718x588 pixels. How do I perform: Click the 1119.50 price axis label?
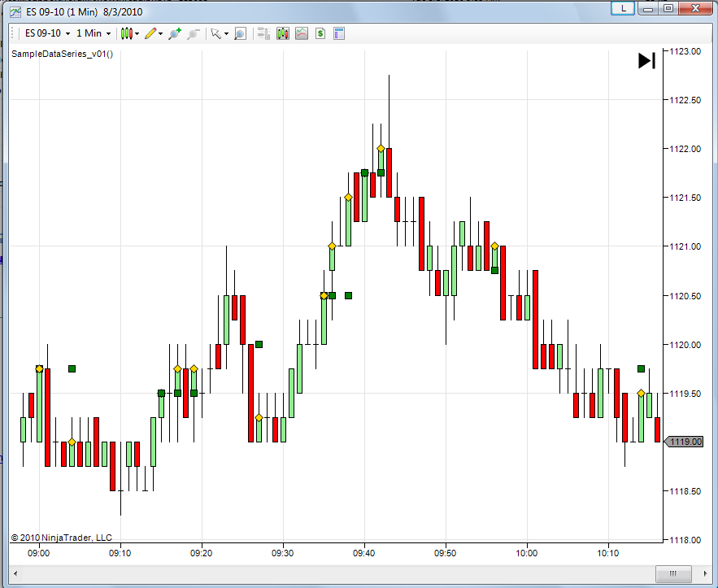point(685,394)
